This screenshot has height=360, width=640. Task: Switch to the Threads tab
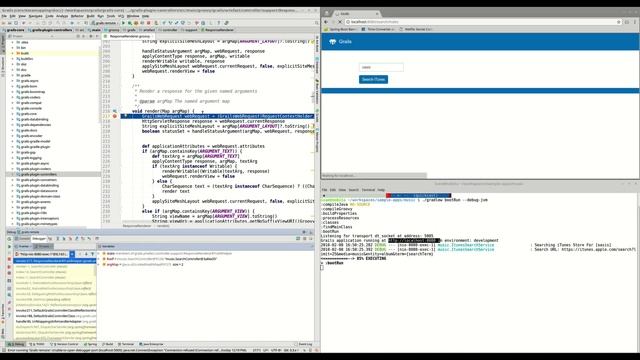tap(42, 247)
